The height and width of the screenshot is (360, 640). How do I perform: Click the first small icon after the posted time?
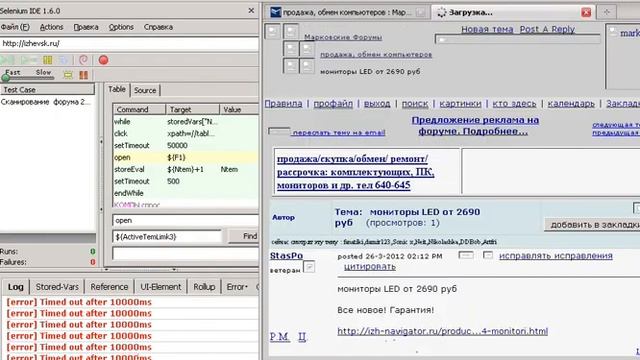[x=466, y=255]
